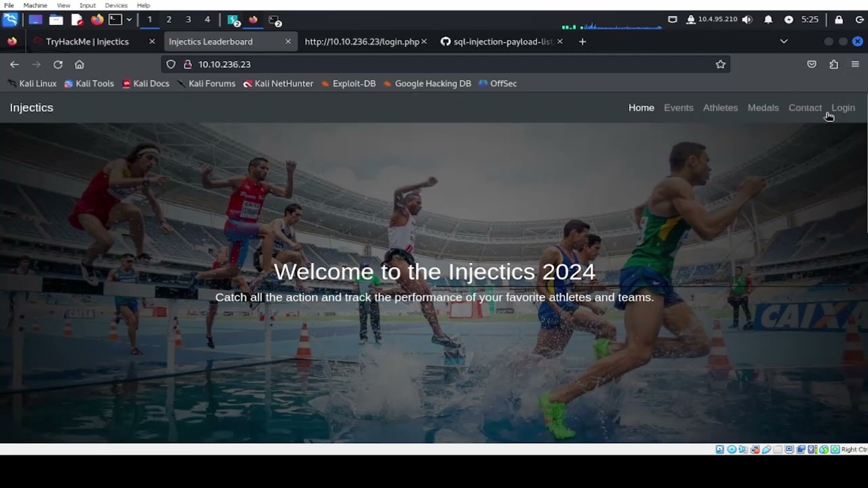Expand the list all tabs chevron

pyautogui.click(x=784, y=41)
